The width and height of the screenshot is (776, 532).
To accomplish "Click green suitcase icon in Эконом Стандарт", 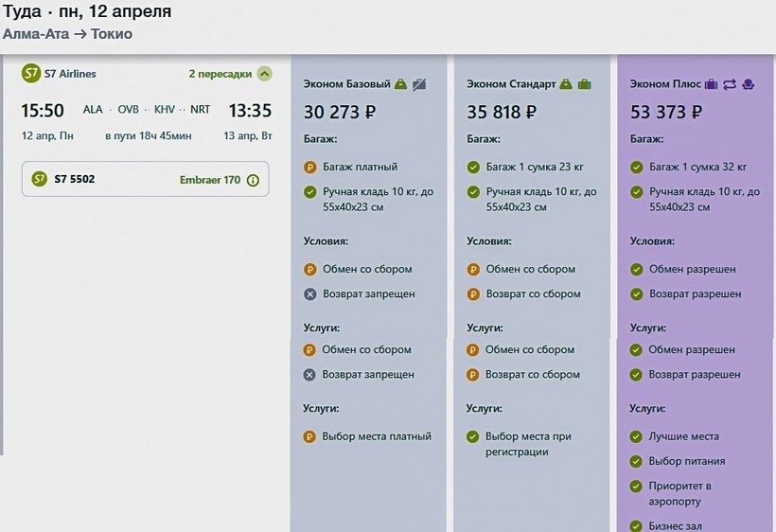I will point(584,84).
